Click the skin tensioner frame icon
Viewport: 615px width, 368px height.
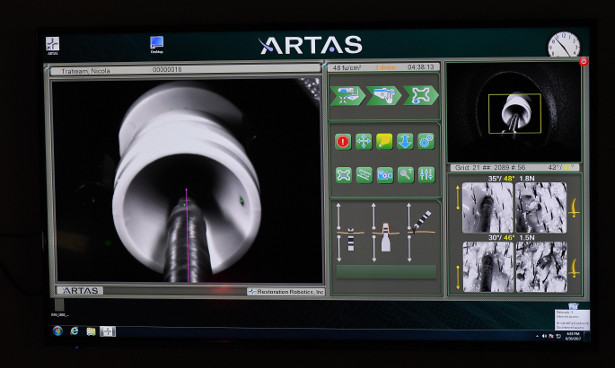pos(344,175)
